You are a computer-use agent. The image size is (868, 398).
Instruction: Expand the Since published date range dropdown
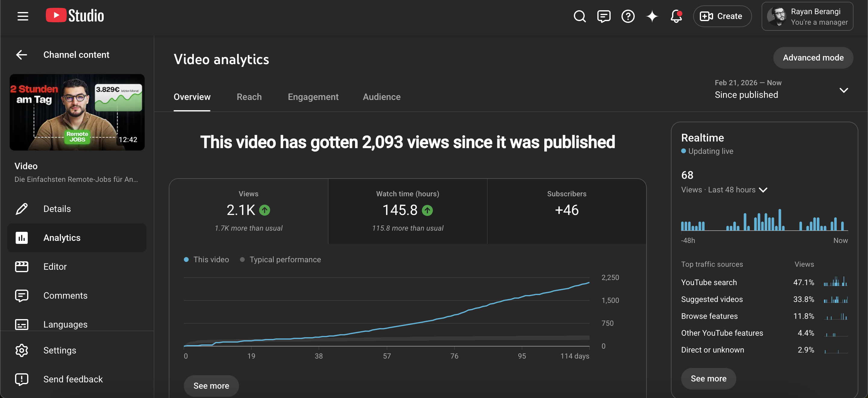coord(781,90)
